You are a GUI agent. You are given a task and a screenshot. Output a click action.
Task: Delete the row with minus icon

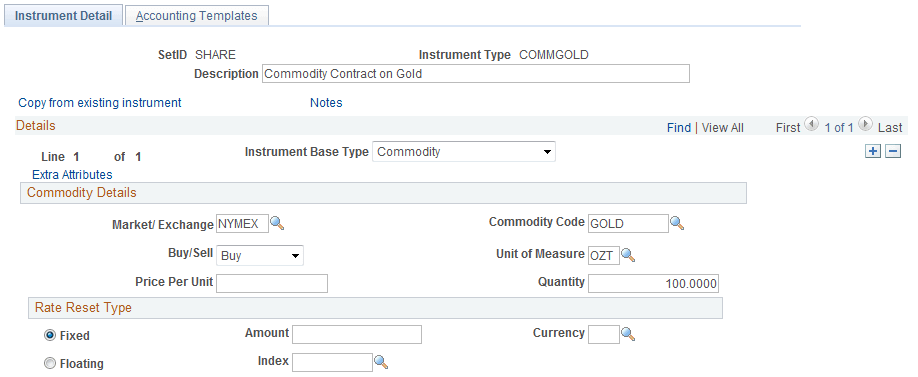pos(893,151)
